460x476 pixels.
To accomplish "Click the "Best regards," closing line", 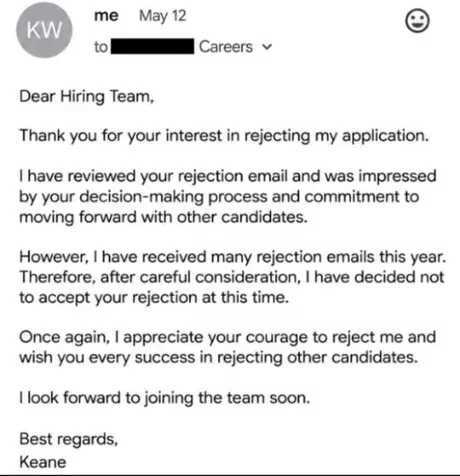I will coord(69,439).
